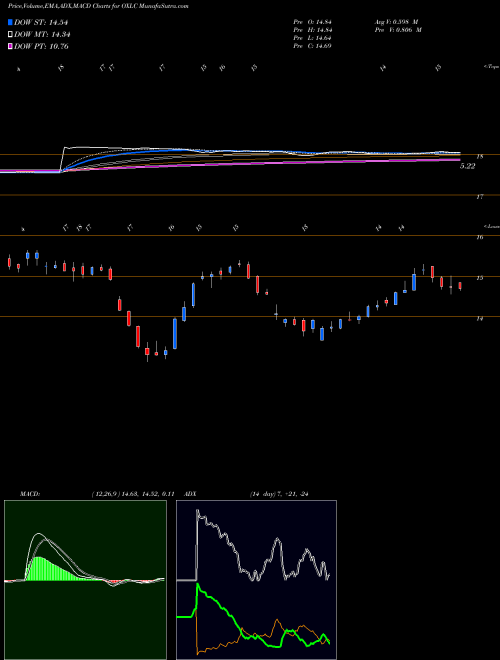Image resolution: width=500 pixels, height=660 pixels.
Task: Select the 'DOW MT: 14.34' legend text
Action: [42, 35]
